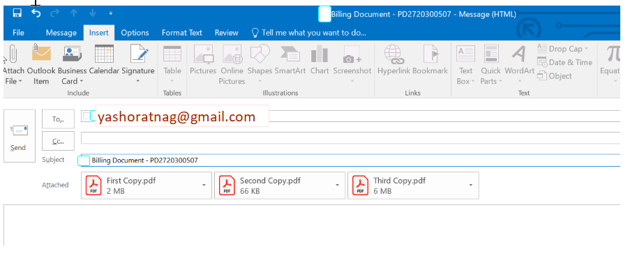Click Drop Cap in Text group
Image resolution: width=644 pixels, height=256 pixels.
(x=562, y=49)
